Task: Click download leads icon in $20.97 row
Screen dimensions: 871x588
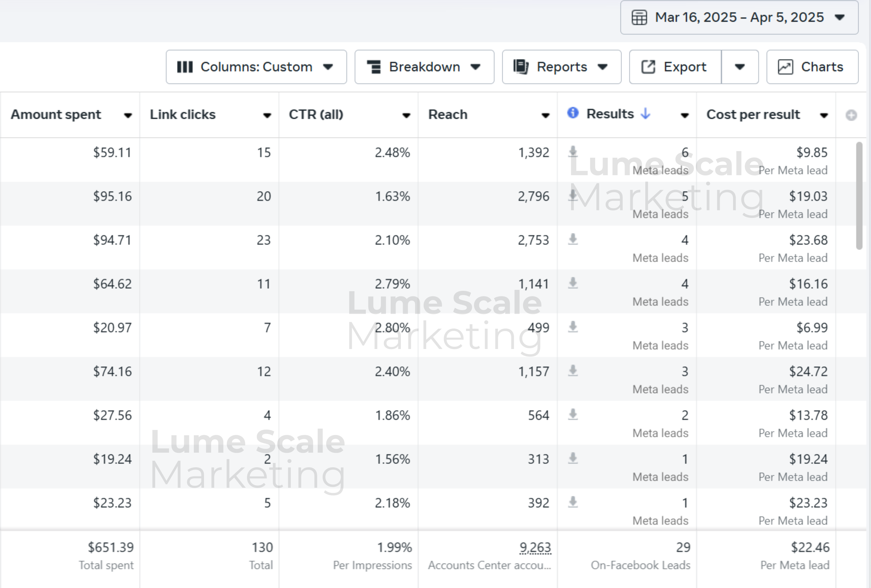Action: pyautogui.click(x=573, y=327)
